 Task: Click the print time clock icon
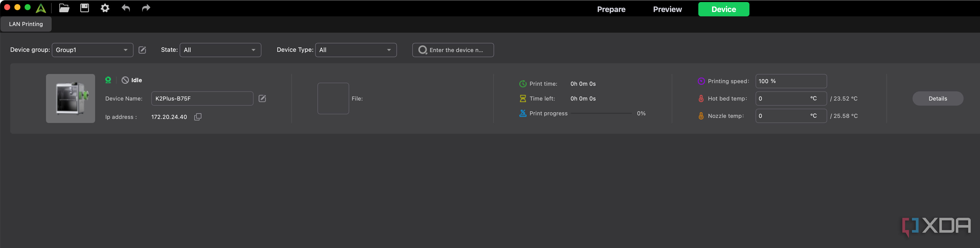(523, 84)
